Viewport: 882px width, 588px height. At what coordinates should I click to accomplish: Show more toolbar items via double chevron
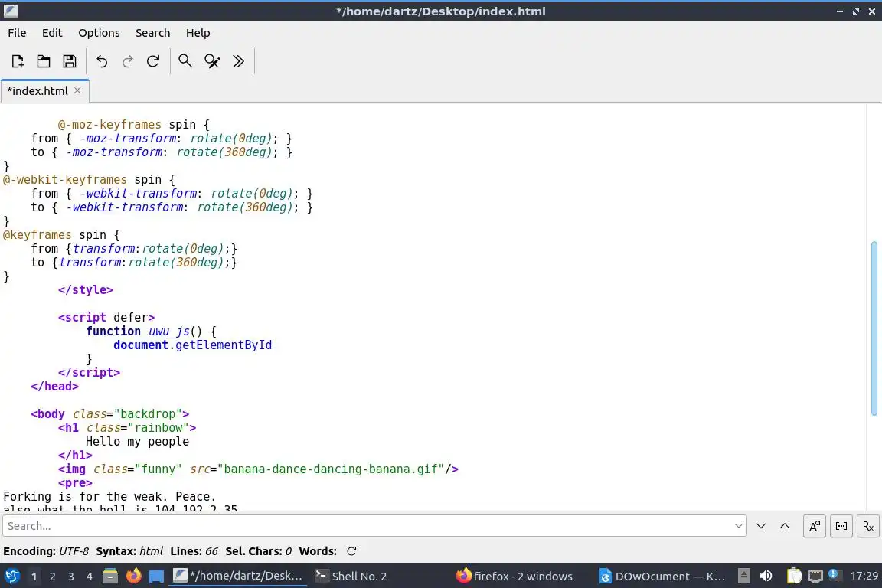point(239,60)
